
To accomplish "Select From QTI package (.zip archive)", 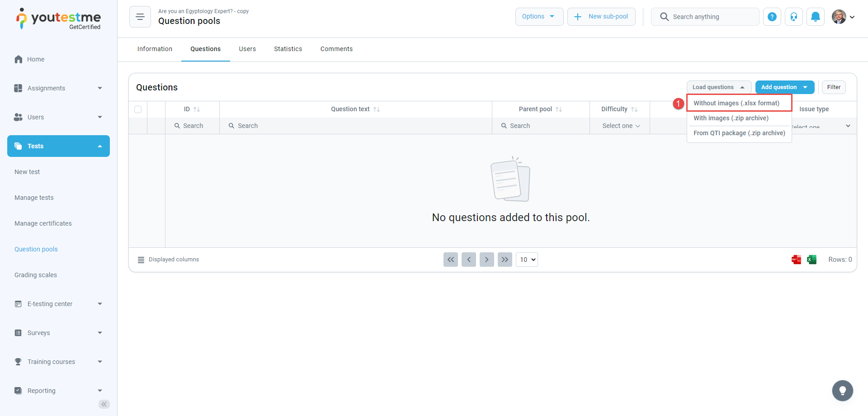I will (739, 133).
